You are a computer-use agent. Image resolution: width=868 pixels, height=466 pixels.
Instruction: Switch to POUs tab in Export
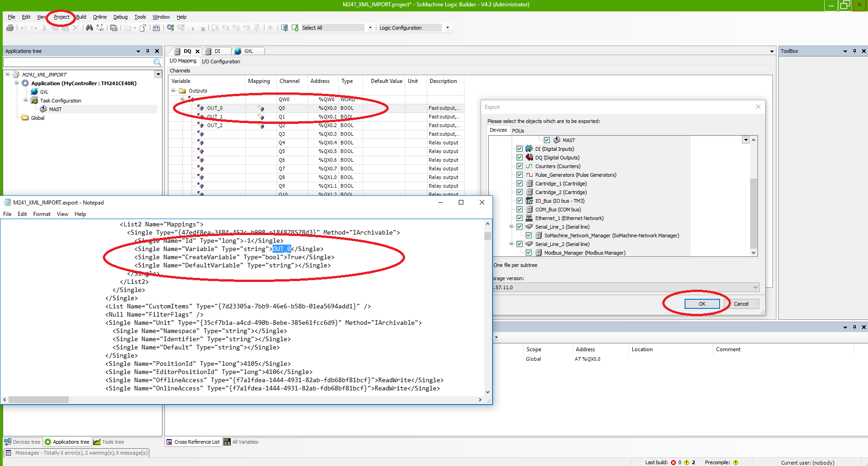click(518, 131)
